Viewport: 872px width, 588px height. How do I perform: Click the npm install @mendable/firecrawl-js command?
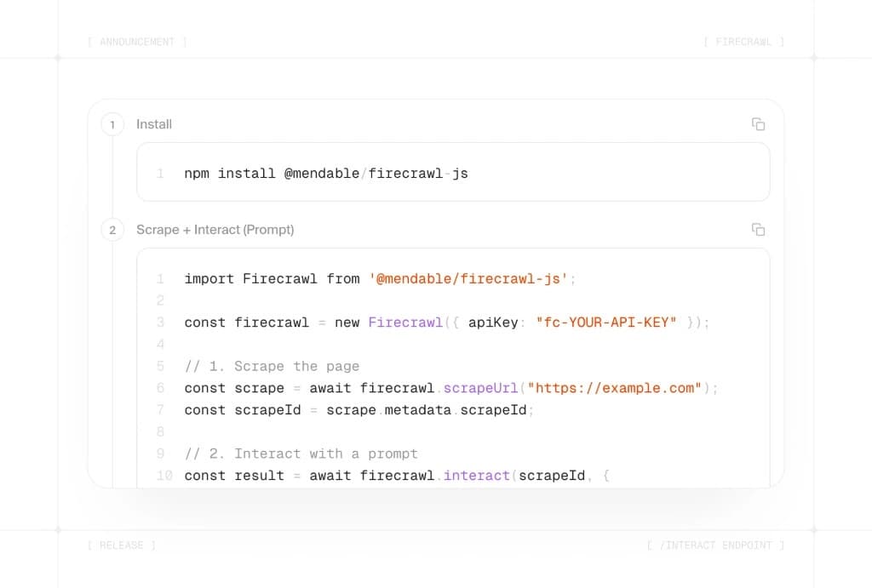325,173
